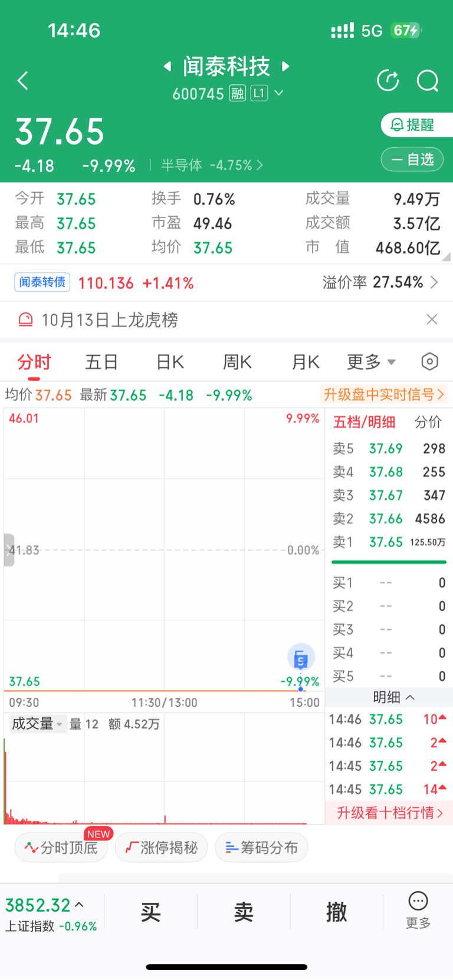Image resolution: width=453 pixels, height=980 pixels.
Task: Tap the 撤 cancel order button
Action: click(336, 912)
